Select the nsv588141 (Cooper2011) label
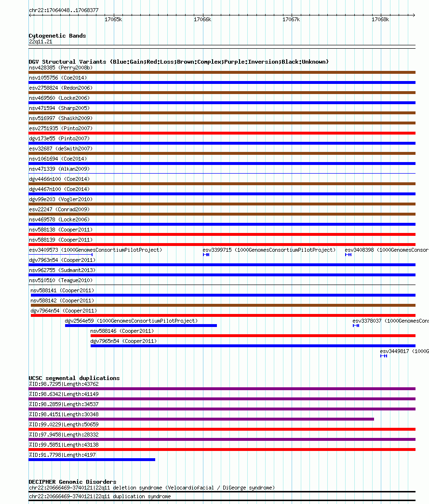The height and width of the screenshot is (504, 429). click(62, 290)
